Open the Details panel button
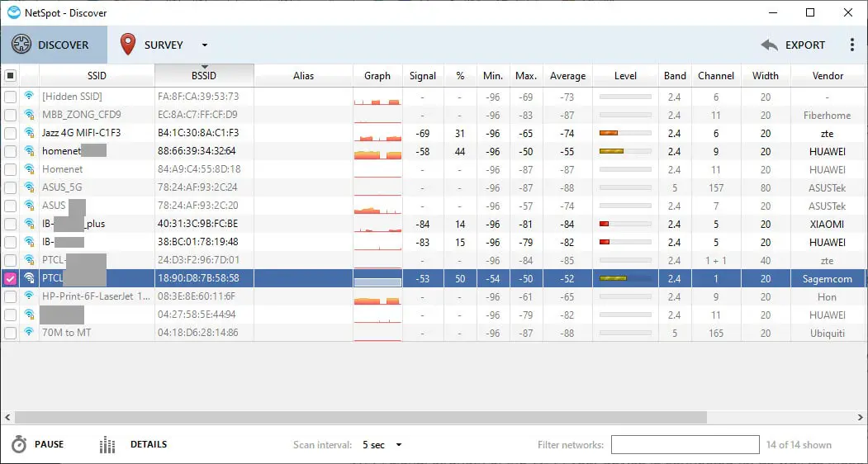The width and height of the screenshot is (868, 464). 133,444
